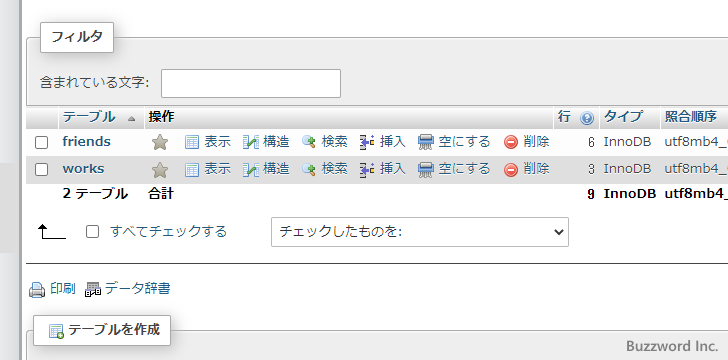Image resolution: width=728 pixels, height=360 pixels.
Task: Click row count 6 for friends
Action: pyautogui.click(x=591, y=143)
